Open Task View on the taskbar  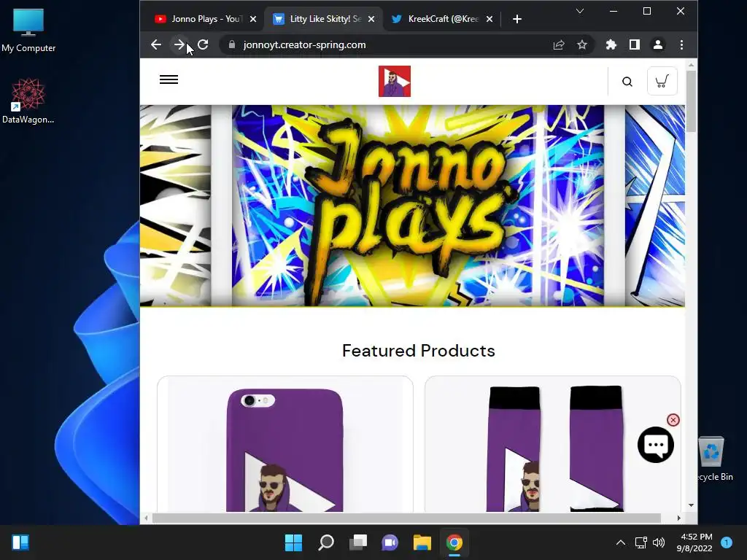[358, 542]
